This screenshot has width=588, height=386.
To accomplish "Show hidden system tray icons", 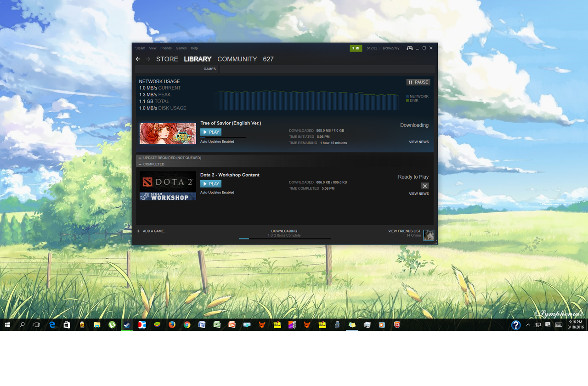I will [x=528, y=324].
